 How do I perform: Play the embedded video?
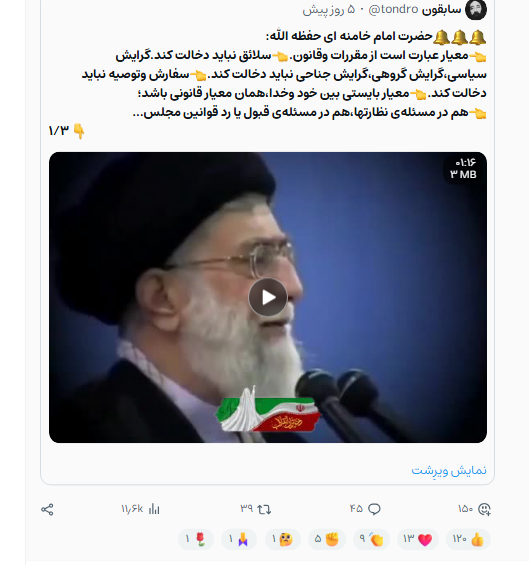tap(268, 297)
